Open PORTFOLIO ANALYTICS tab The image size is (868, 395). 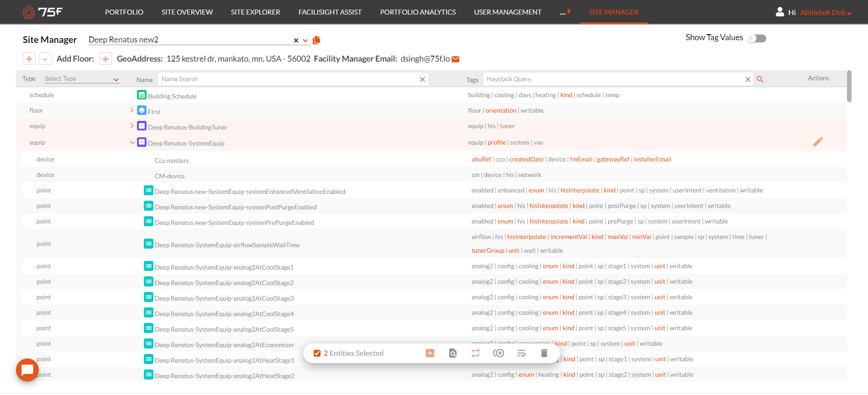pyautogui.click(x=418, y=12)
